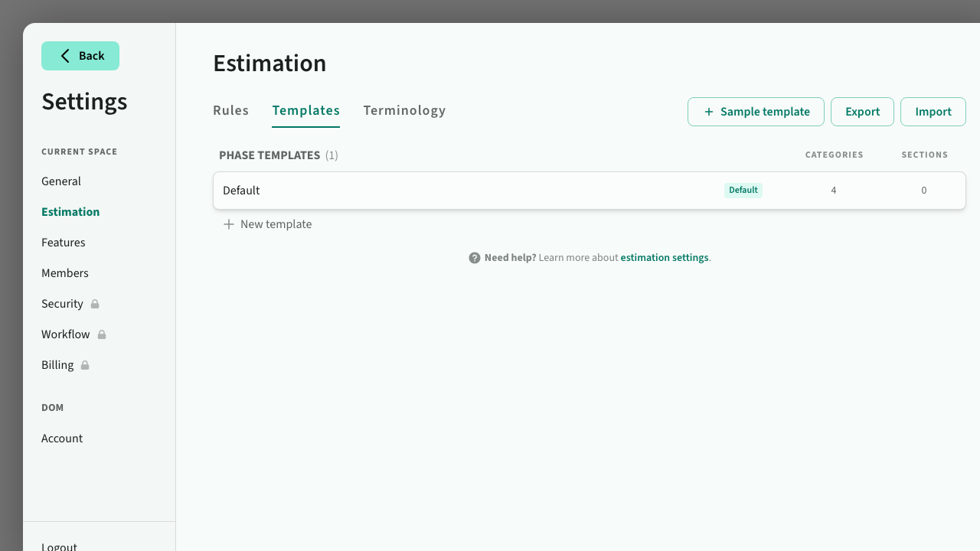The height and width of the screenshot is (551, 980).
Task: Click the lock icon beside Security
Action: [95, 304]
